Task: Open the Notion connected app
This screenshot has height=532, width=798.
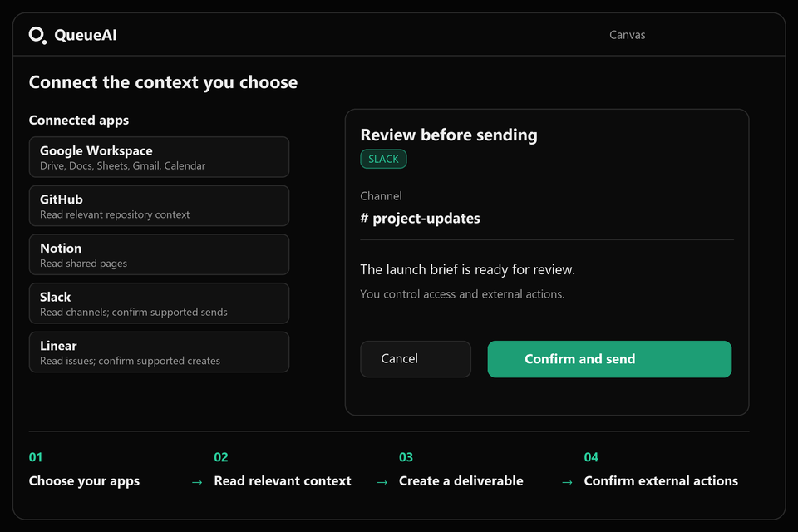Action: tap(159, 254)
